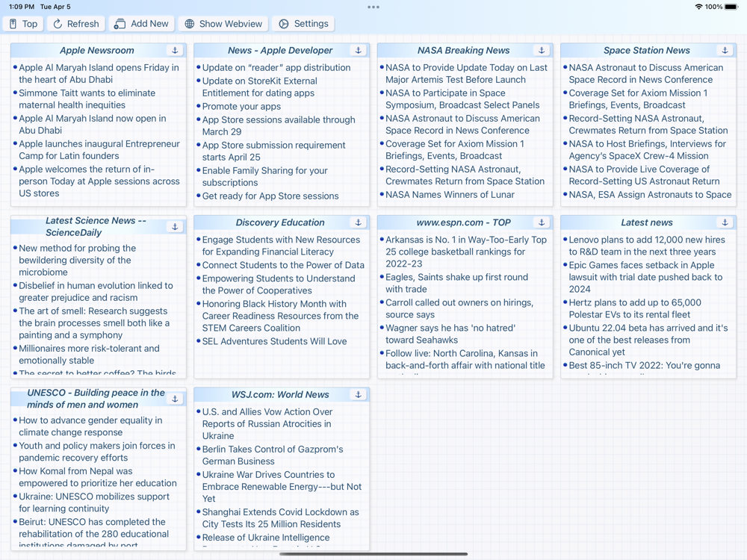This screenshot has width=747, height=560.
Task: Tap the Wi-Fi icon in status bar
Action: 699,7
